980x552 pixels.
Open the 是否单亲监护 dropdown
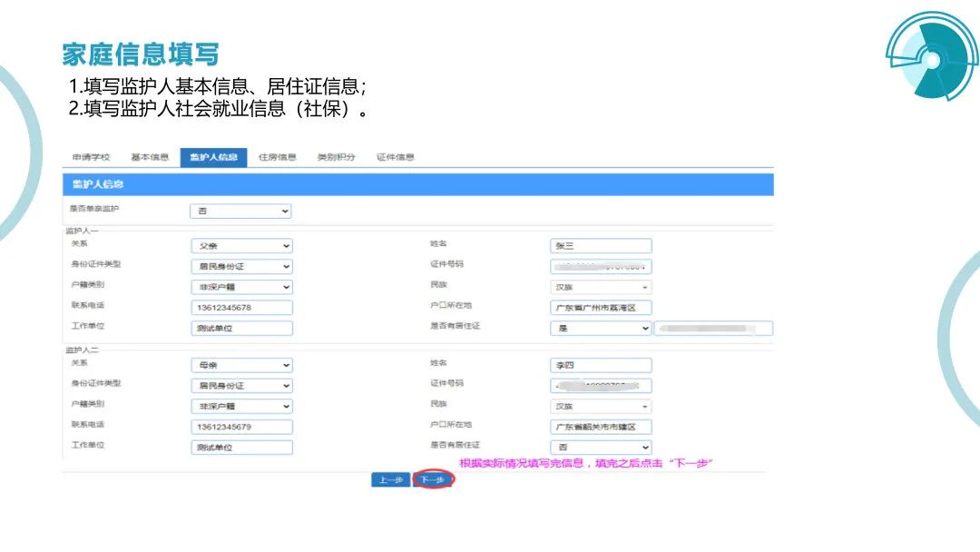point(240,212)
